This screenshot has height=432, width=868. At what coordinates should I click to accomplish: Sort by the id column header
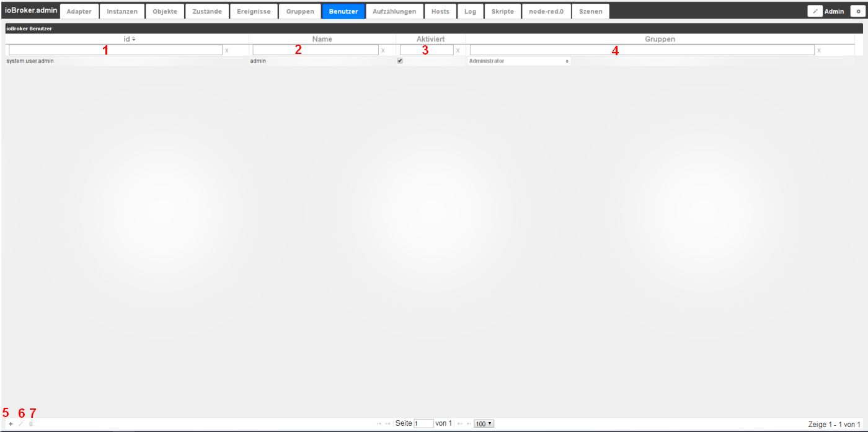[x=127, y=39]
